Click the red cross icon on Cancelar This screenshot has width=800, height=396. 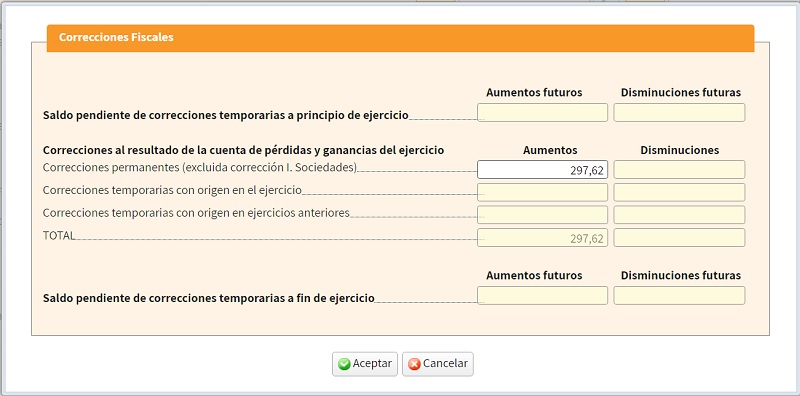pos(414,364)
